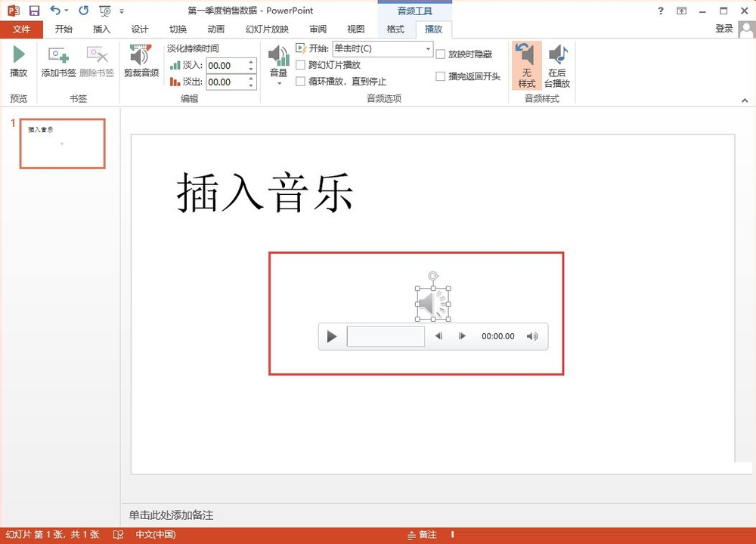Switch to the 幻灯片放映 tab
756x544 pixels.
pos(267,29)
